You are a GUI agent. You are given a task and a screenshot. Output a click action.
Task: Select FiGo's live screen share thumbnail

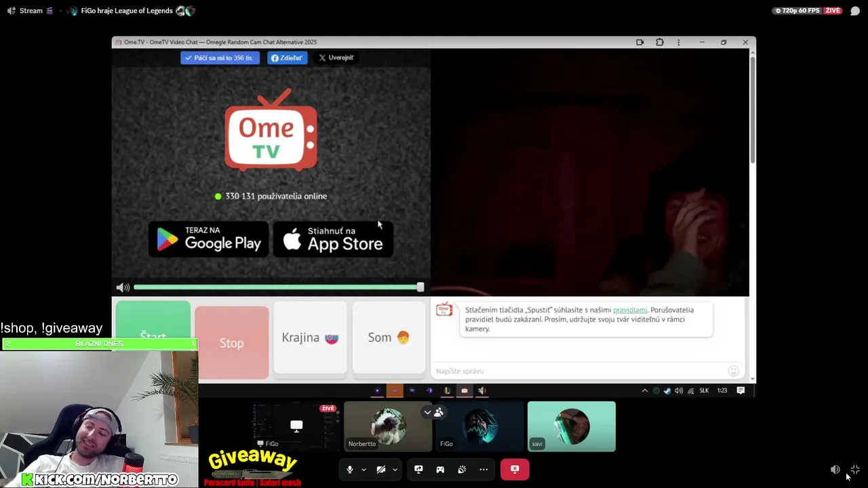click(296, 426)
